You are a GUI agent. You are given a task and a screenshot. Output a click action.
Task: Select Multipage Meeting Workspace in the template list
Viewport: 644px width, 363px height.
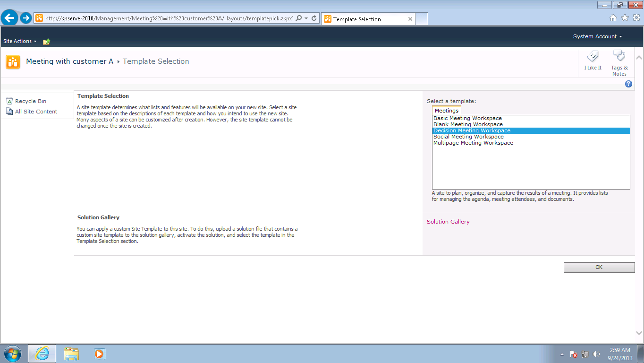tap(473, 143)
